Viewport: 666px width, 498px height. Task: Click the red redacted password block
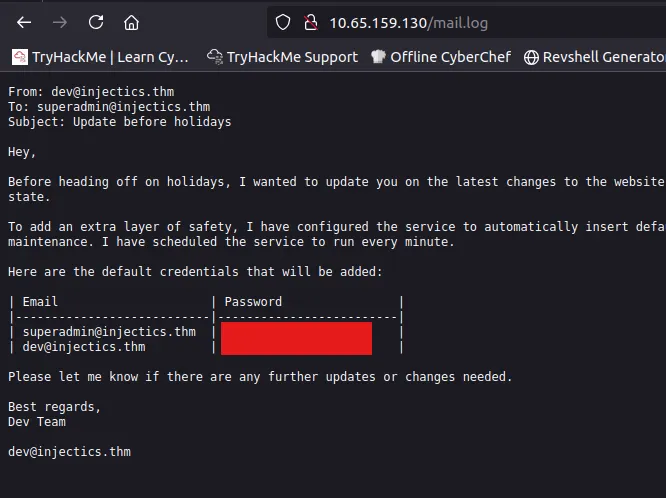click(x=296, y=338)
